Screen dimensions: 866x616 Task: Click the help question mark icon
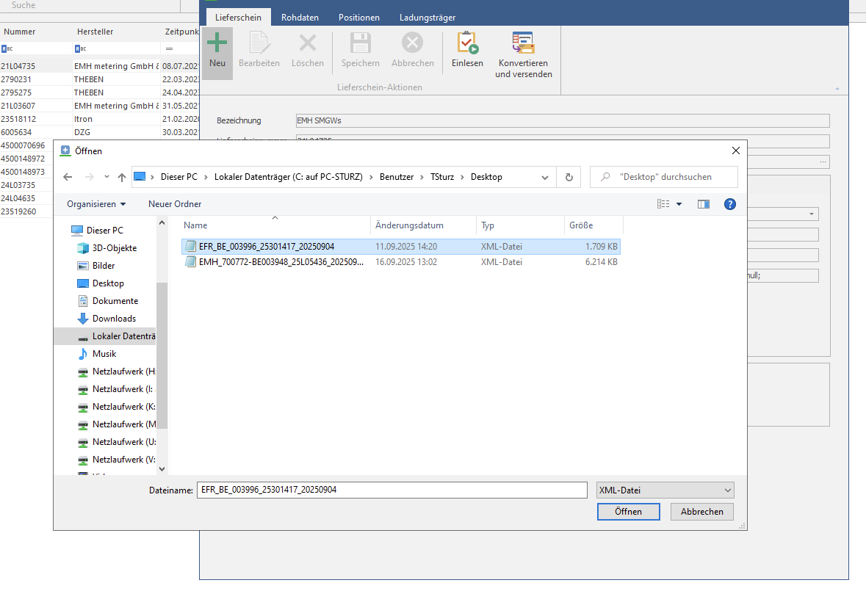[x=729, y=204]
